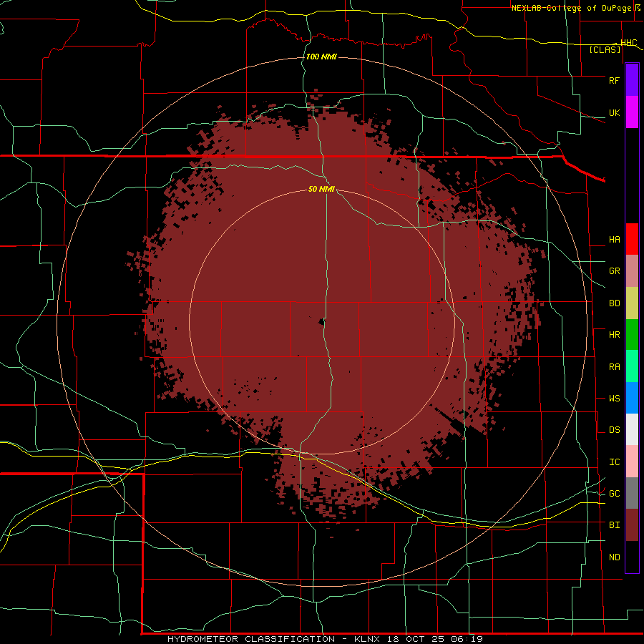
Task: Click the HR legend label
Action: pyautogui.click(x=614, y=335)
